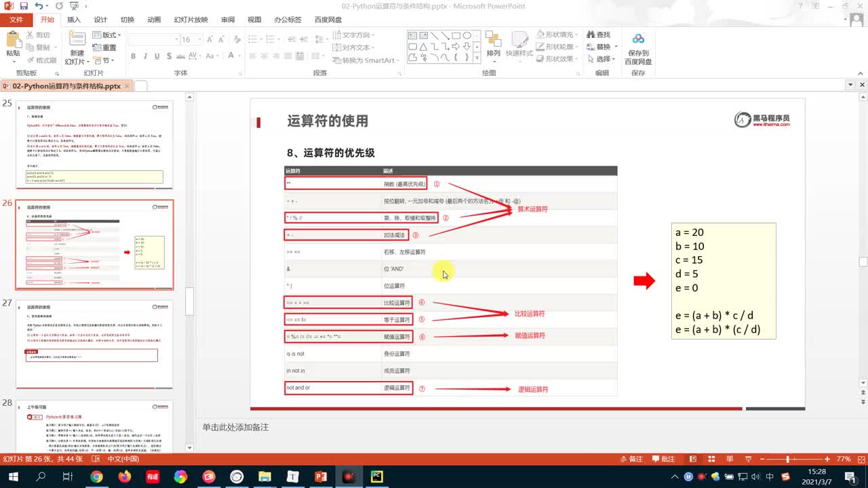
Task: Toggle Comments (批注) pane in status bar
Action: [x=662, y=459]
